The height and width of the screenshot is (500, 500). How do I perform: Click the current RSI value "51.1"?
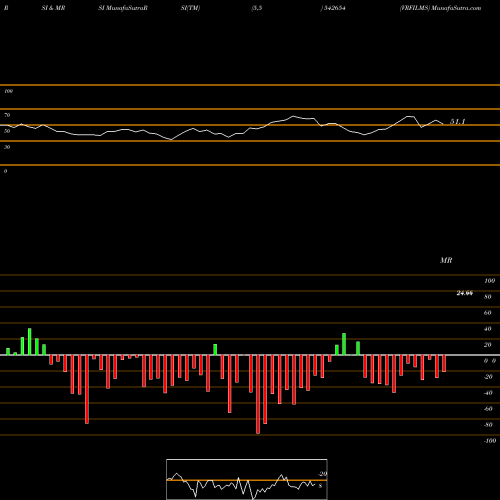pyautogui.click(x=458, y=122)
